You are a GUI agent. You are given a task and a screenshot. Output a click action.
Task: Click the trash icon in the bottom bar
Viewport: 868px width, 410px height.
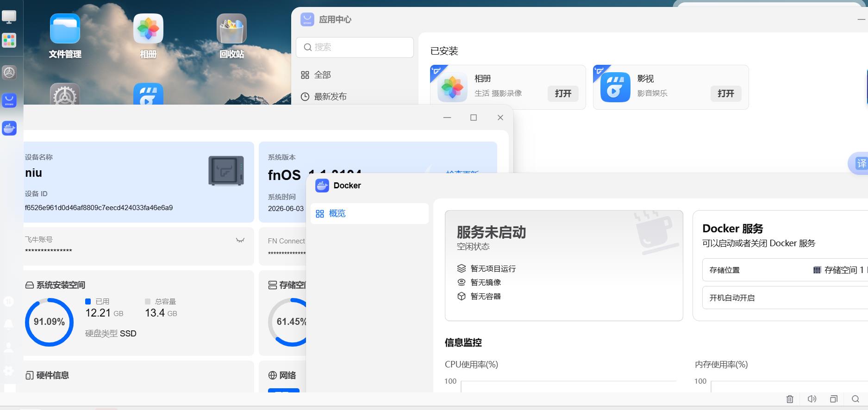[790, 399]
